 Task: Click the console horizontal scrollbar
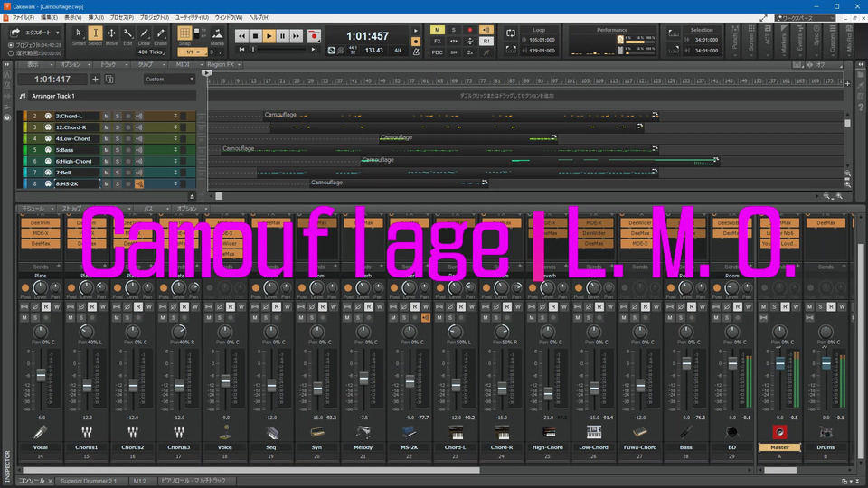point(252,470)
